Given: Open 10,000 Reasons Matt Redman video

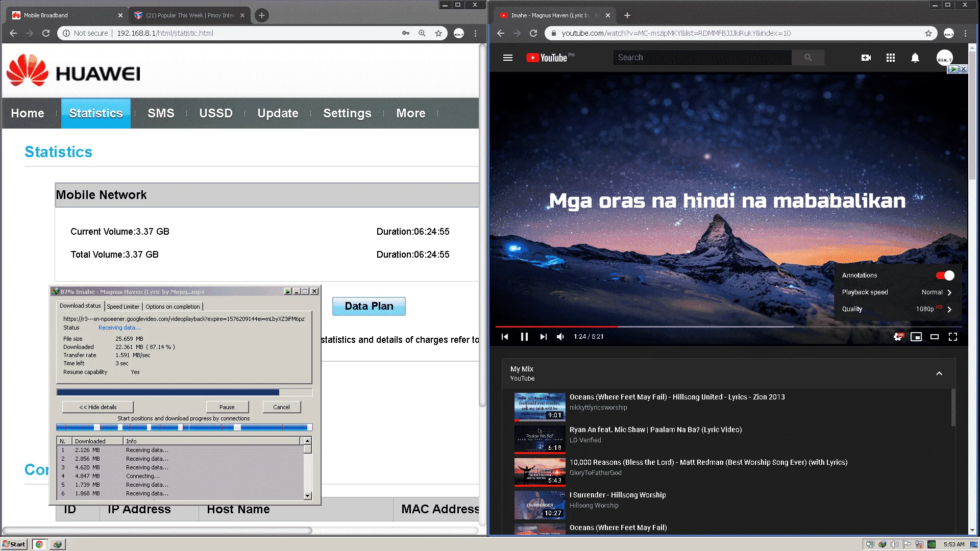Looking at the screenshot, I should (708, 462).
